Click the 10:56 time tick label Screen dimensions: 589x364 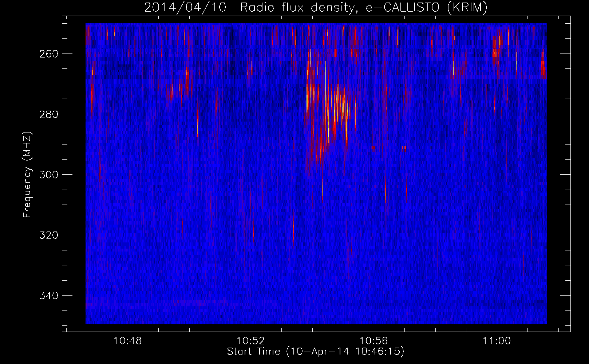pos(373,341)
